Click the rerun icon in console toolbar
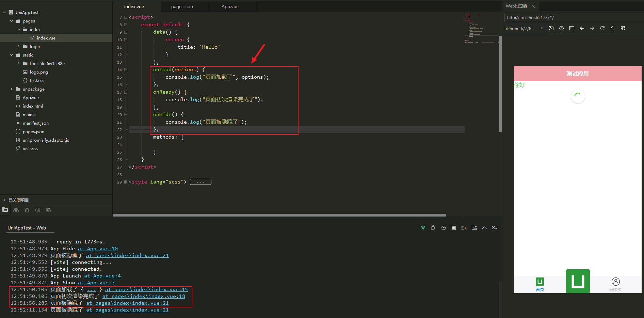Screen dimensions: 644x318 coord(444,228)
